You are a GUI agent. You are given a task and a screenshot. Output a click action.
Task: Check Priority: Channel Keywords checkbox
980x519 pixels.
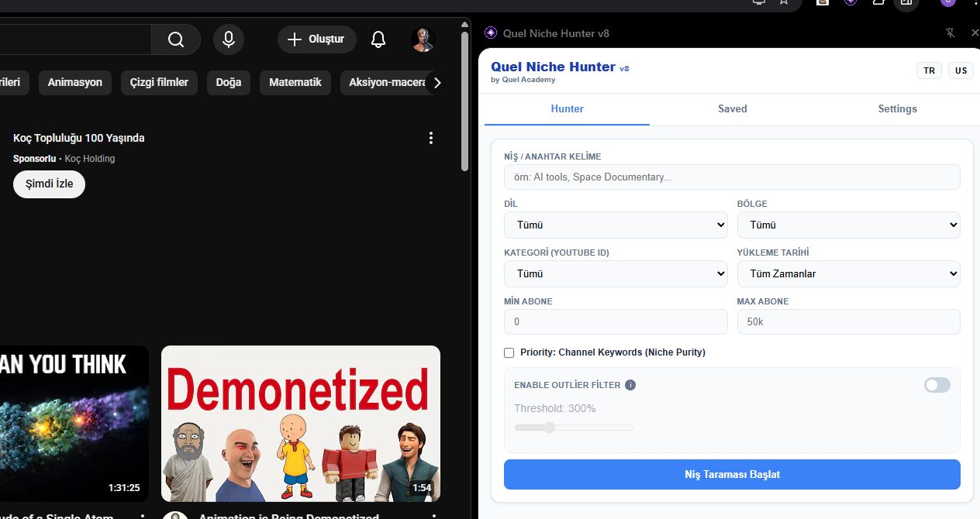509,352
